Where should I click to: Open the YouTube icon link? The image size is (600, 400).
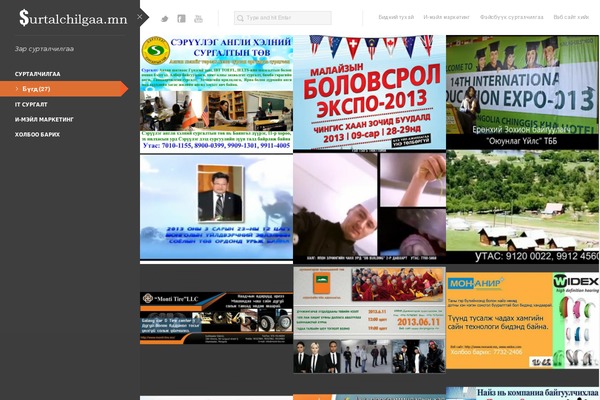point(198,18)
